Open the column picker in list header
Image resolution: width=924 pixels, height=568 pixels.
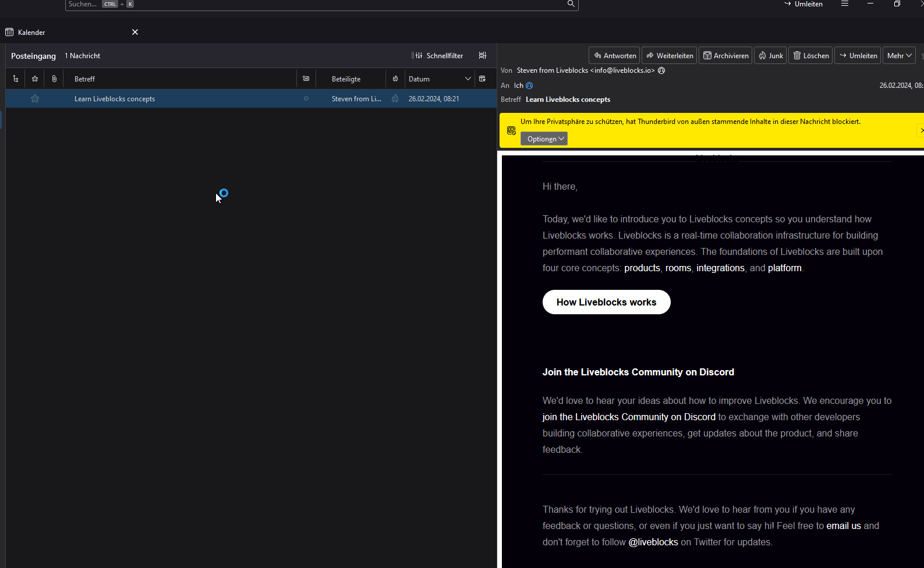(482, 79)
